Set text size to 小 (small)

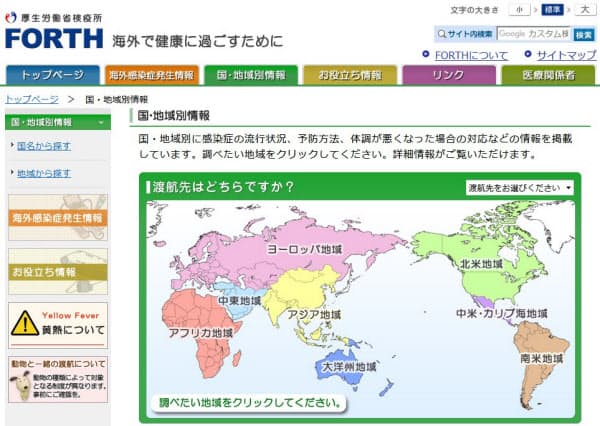(520, 10)
